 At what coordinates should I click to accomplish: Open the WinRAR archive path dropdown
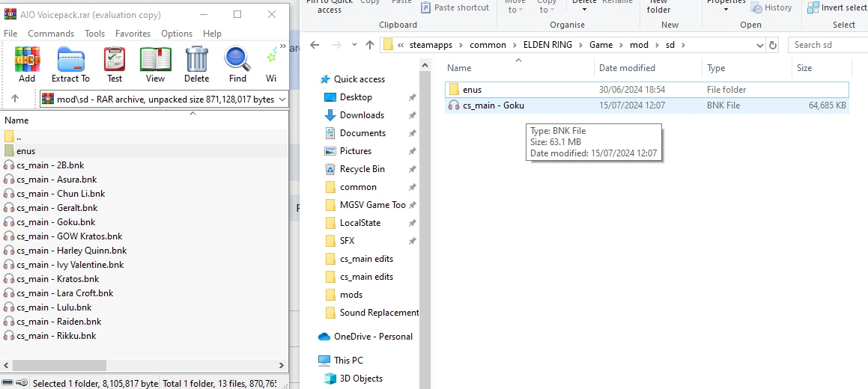[283, 99]
